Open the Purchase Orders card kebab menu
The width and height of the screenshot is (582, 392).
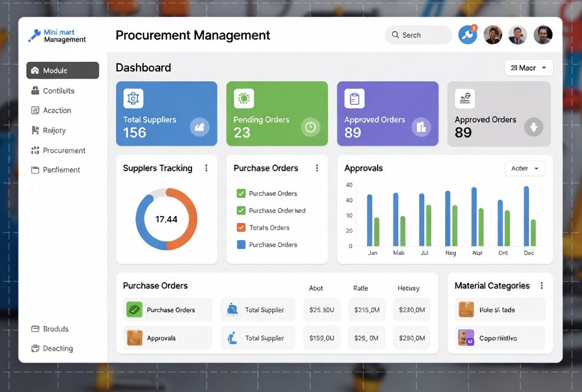pos(317,168)
